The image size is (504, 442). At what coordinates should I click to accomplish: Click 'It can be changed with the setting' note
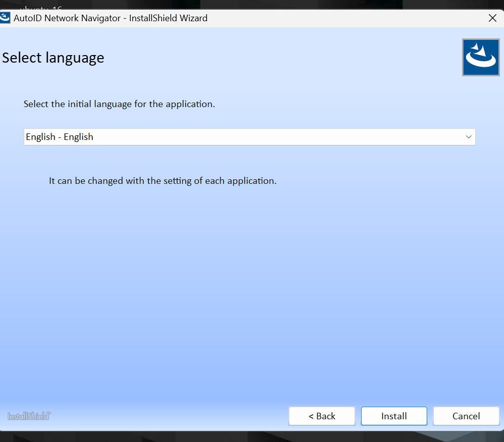163,181
